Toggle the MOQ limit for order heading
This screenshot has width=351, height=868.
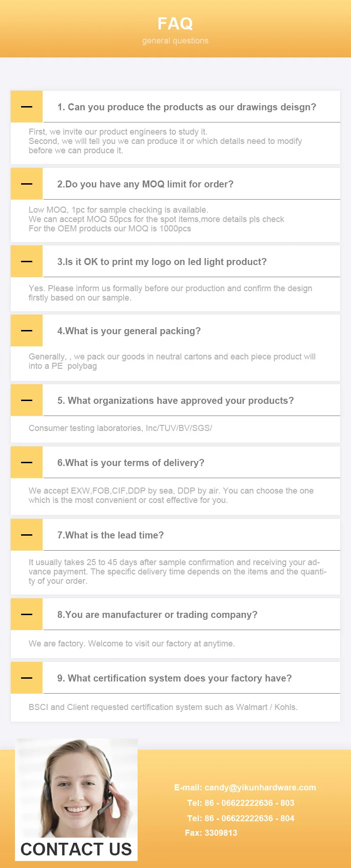pyautogui.click(x=145, y=184)
